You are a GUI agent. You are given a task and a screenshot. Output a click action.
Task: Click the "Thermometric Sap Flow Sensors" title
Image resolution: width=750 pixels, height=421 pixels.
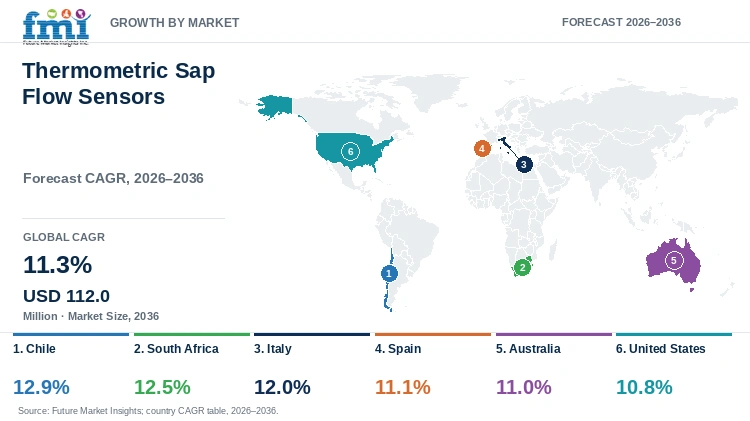(x=119, y=83)
